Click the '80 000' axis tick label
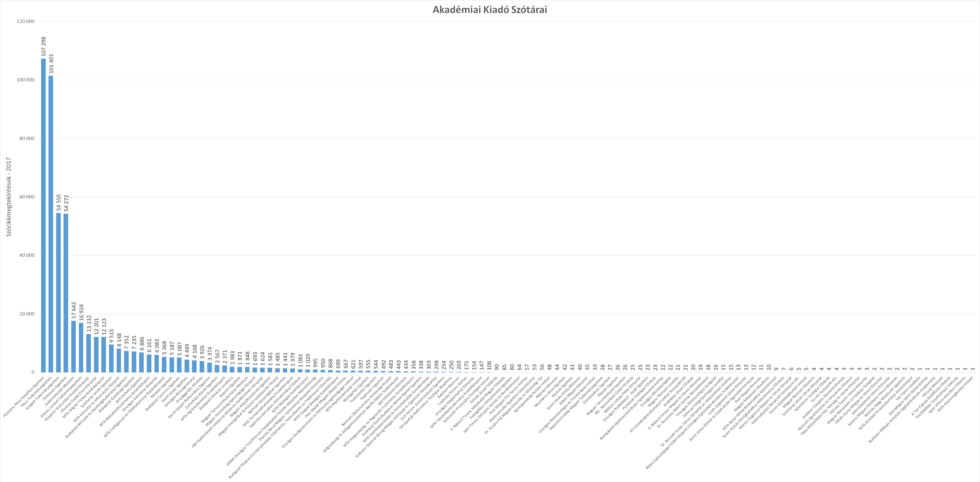The height and width of the screenshot is (482, 980). click(x=27, y=138)
